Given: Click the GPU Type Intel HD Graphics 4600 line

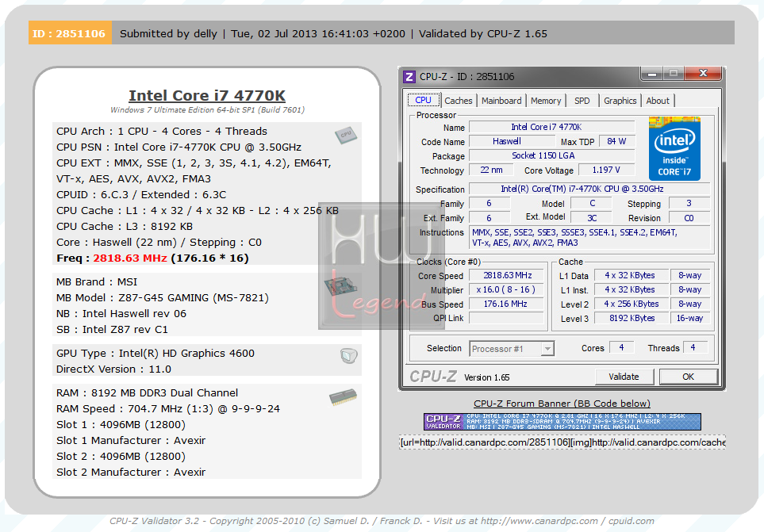Looking at the screenshot, I should 155,354.
